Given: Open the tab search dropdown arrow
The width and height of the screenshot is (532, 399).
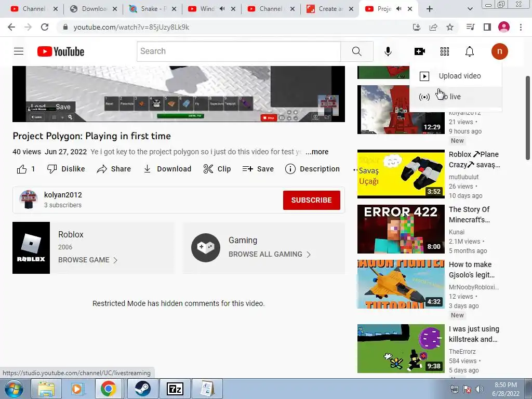Looking at the screenshot, I should click(470, 9).
